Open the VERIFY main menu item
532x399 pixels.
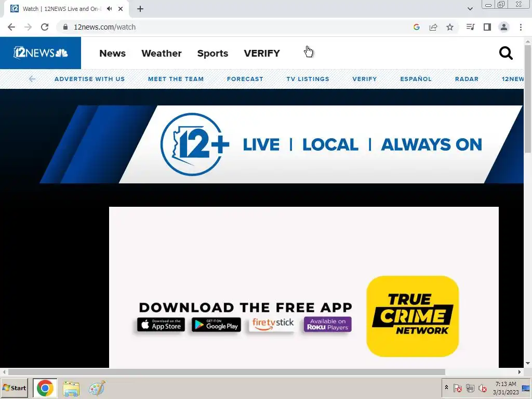point(262,54)
